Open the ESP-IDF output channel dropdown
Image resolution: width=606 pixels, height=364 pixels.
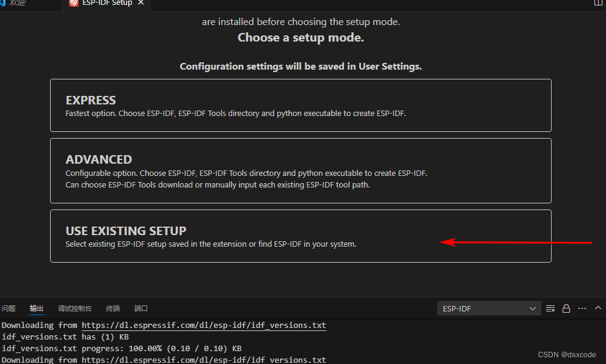[x=486, y=308]
